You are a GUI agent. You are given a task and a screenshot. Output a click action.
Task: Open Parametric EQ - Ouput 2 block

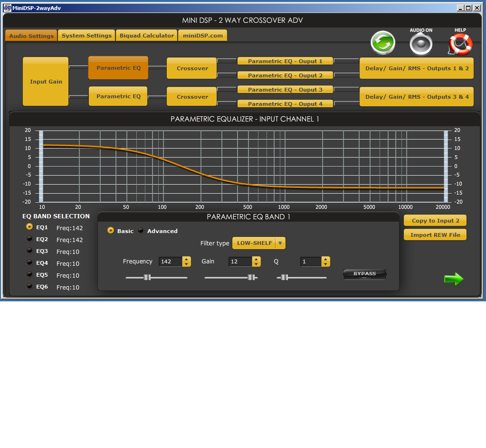pos(285,75)
